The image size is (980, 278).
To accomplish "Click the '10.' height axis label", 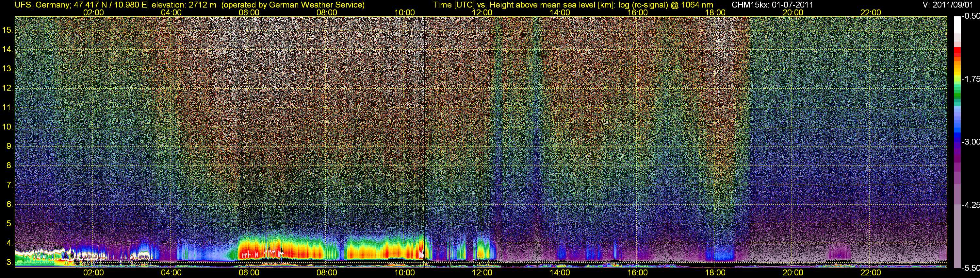I will coord(8,127).
